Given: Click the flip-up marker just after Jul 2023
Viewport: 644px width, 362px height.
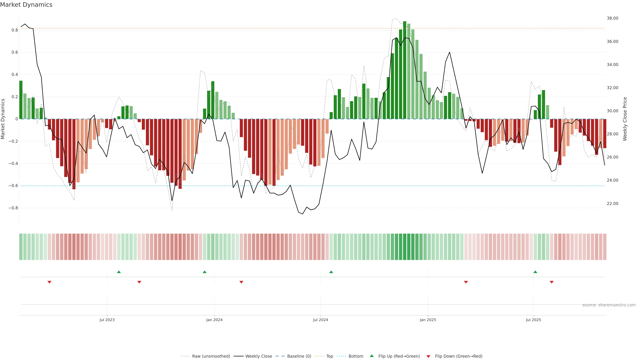Looking at the screenshot, I should (119, 272).
